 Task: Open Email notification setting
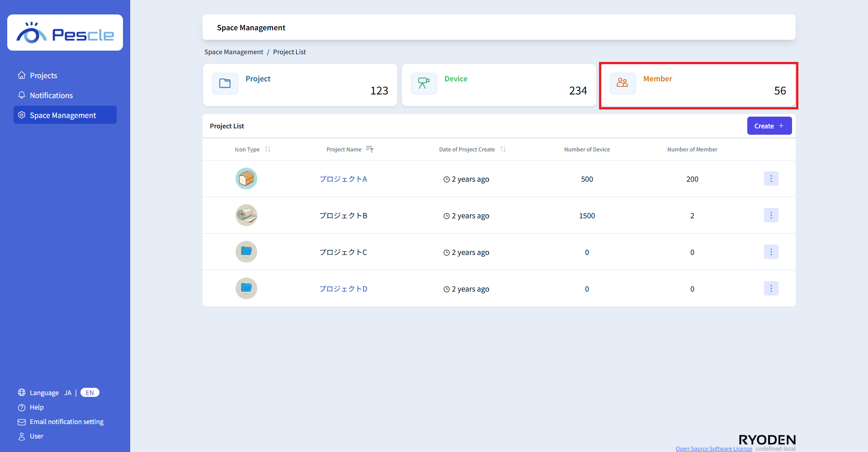[66, 422]
